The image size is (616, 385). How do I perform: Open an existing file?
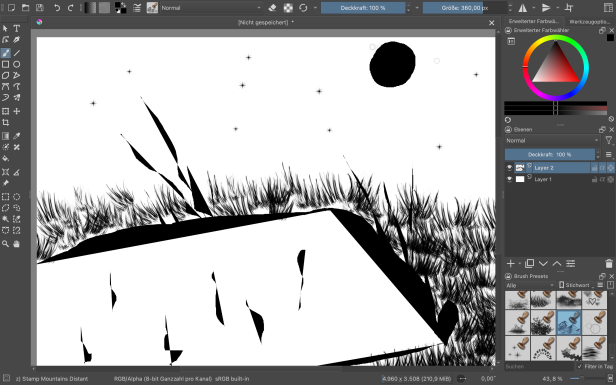(x=26, y=7)
